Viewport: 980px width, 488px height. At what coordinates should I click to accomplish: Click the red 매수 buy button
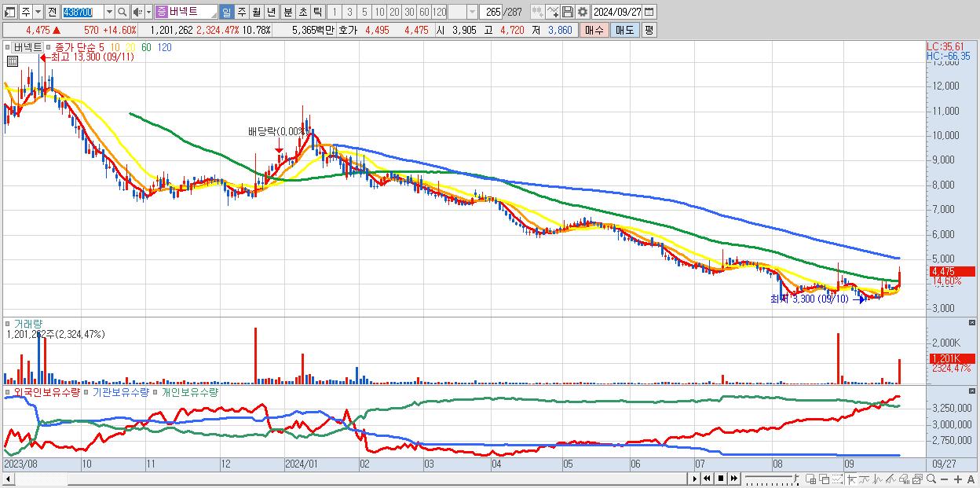[x=594, y=30]
